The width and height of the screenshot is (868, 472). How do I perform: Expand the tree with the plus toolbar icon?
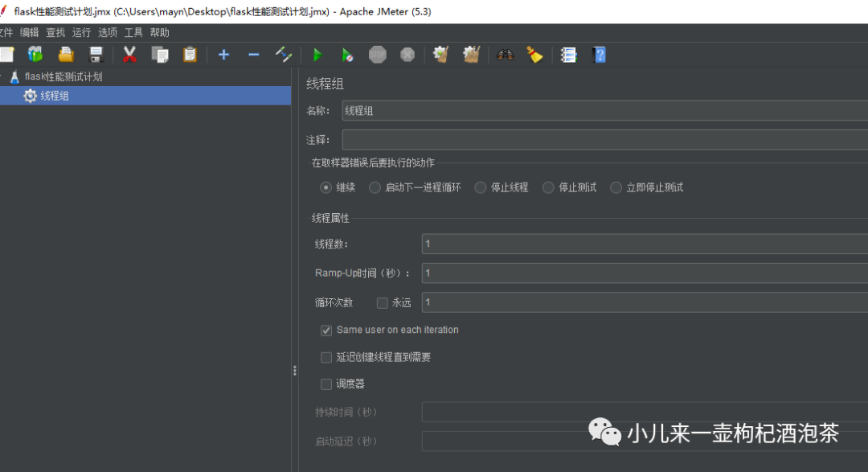coord(223,54)
